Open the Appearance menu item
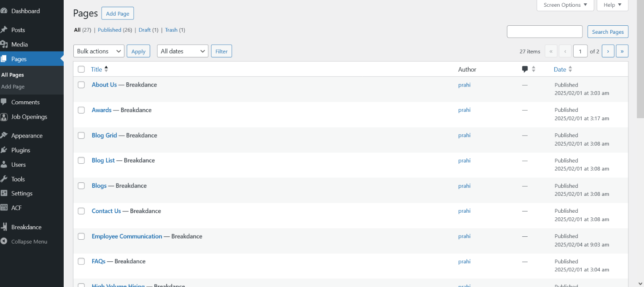This screenshot has height=287, width=644. [x=32, y=135]
